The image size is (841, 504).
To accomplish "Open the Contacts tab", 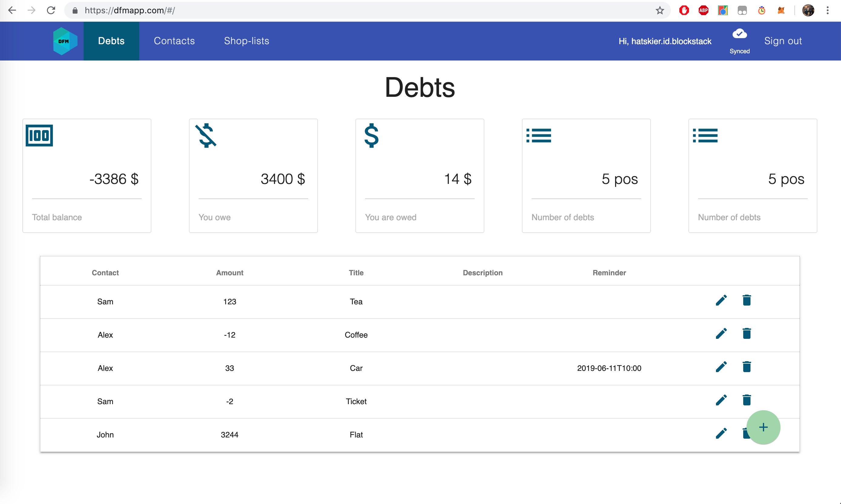I will (174, 41).
